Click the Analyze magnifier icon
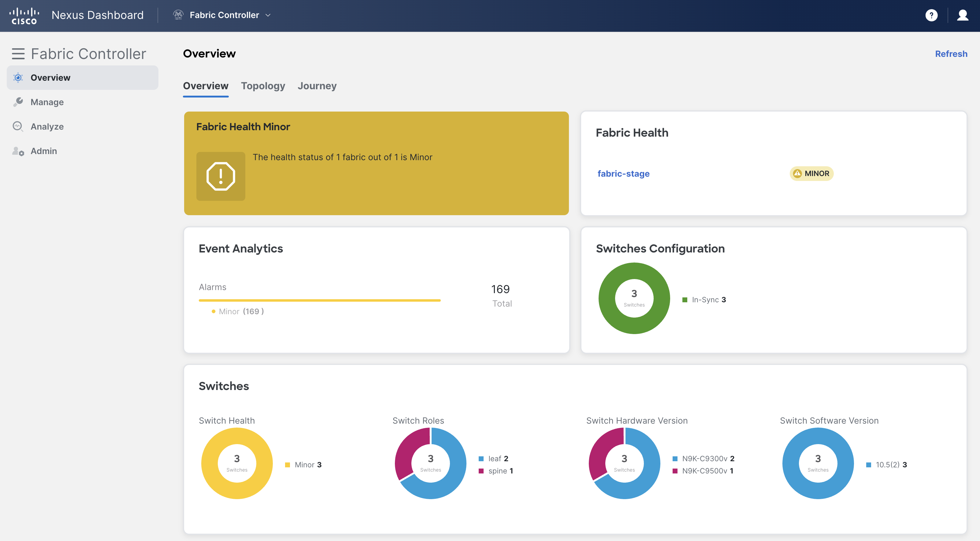 click(x=18, y=126)
